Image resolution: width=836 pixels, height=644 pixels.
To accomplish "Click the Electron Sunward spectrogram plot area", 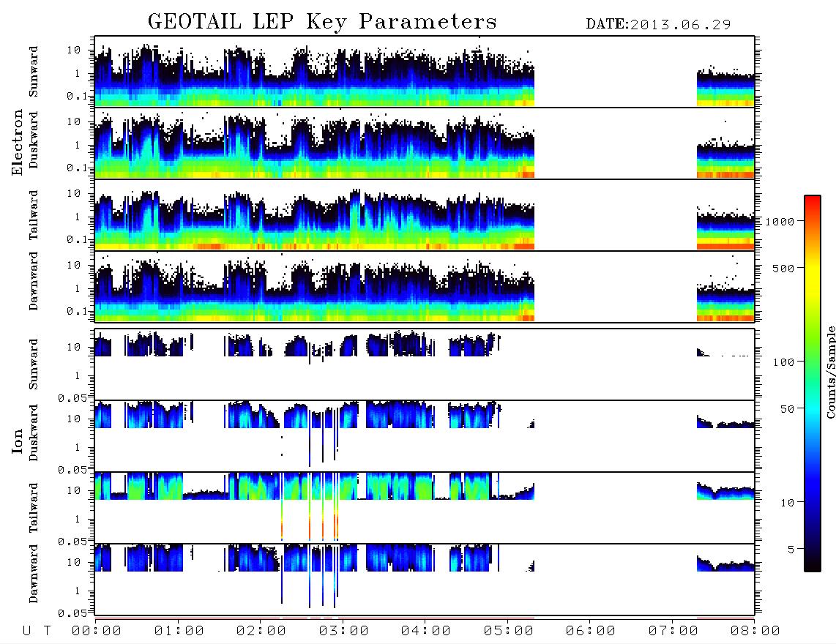I will coord(425,72).
